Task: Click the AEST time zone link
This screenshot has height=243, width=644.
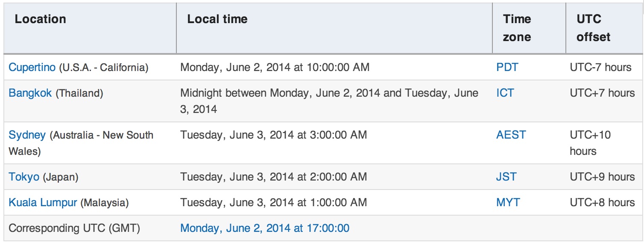Action: click(511, 135)
